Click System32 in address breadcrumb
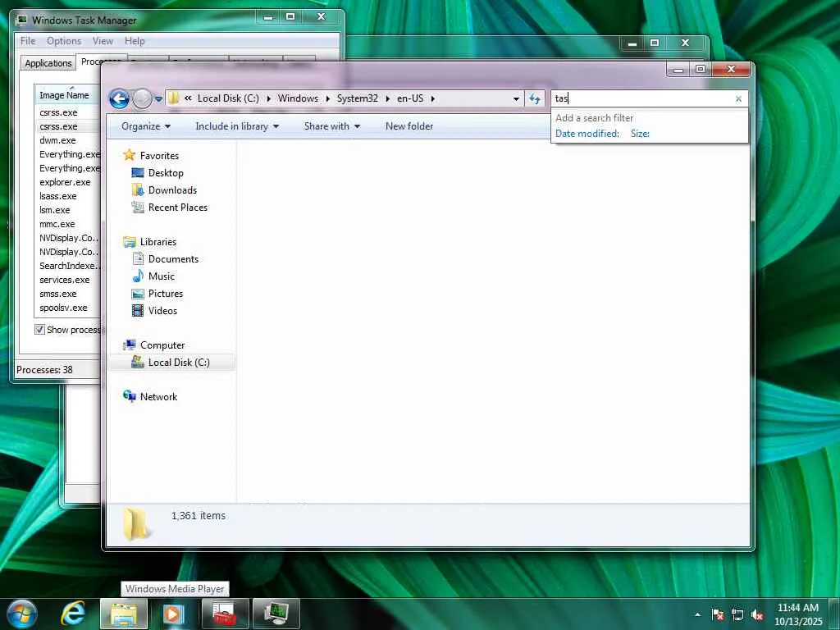This screenshot has width=840, height=630. (x=358, y=98)
